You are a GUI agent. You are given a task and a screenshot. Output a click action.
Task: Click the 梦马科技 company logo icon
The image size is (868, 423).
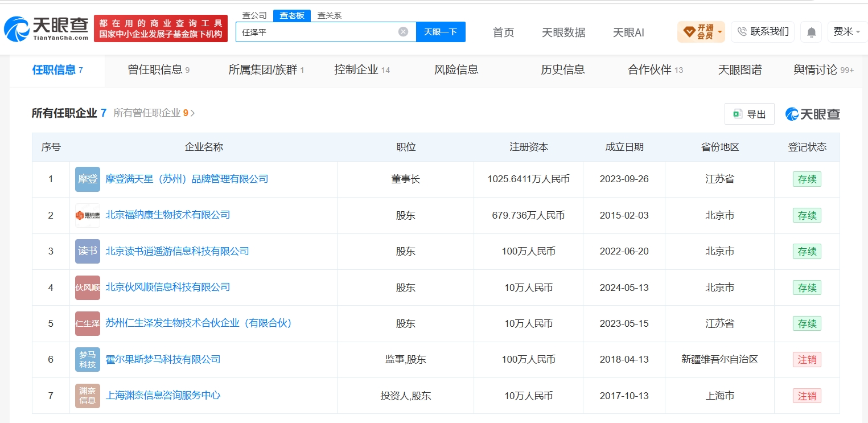[88, 360]
